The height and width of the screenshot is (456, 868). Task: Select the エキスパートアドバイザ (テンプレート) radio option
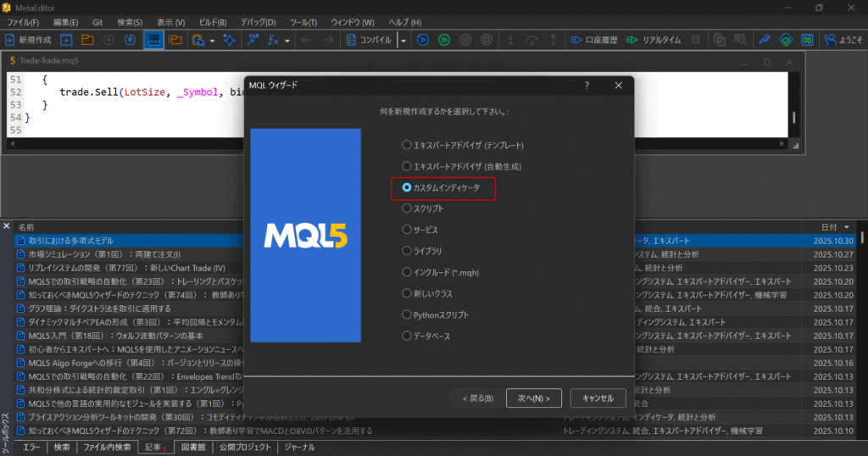[x=407, y=145]
